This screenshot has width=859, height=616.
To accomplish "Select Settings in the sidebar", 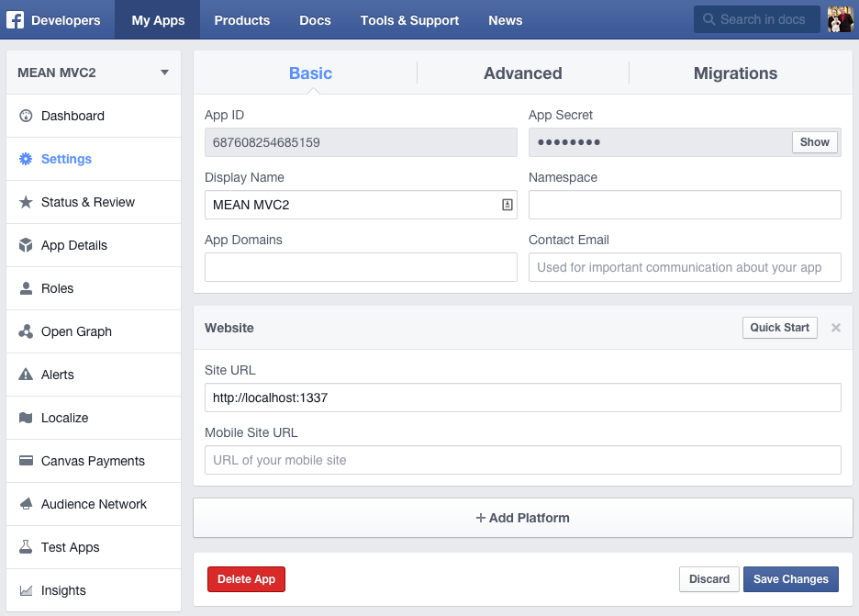I will point(94,159).
